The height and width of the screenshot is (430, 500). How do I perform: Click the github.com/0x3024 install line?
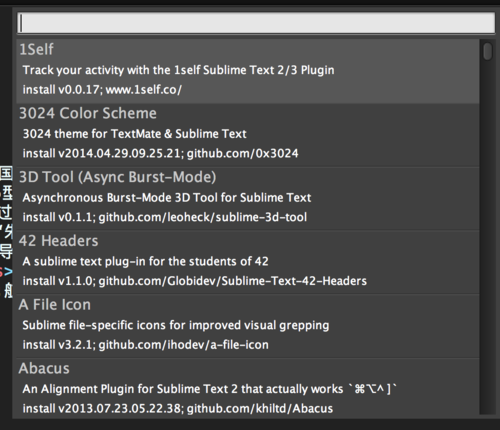click(160, 153)
